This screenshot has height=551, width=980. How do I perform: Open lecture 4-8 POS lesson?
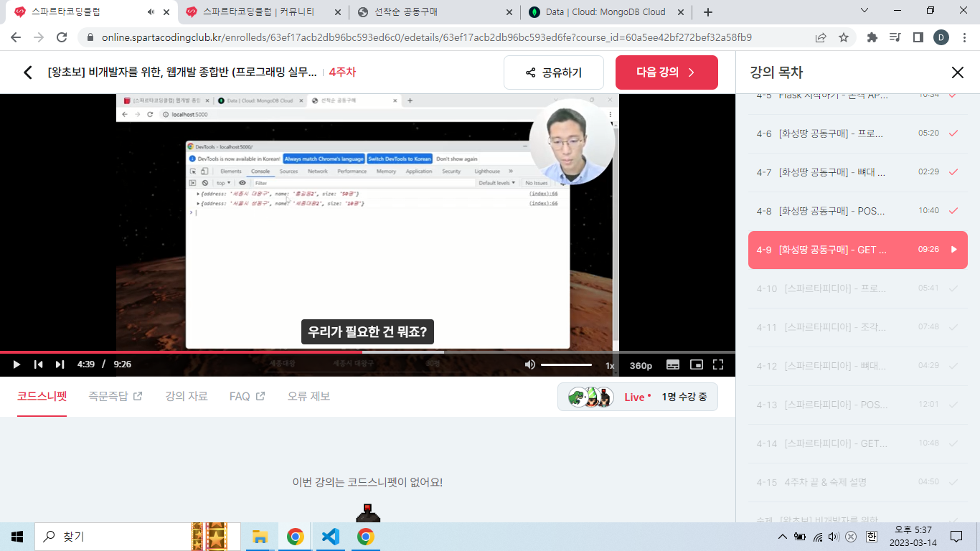[x=857, y=211]
